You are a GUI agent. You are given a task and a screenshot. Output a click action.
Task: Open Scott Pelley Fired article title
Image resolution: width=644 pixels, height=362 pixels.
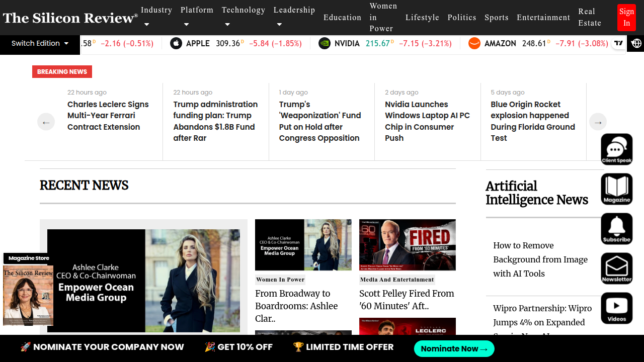(407, 300)
